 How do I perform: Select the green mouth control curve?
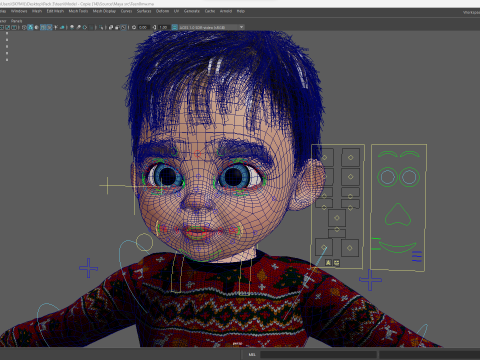(x=398, y=247)
